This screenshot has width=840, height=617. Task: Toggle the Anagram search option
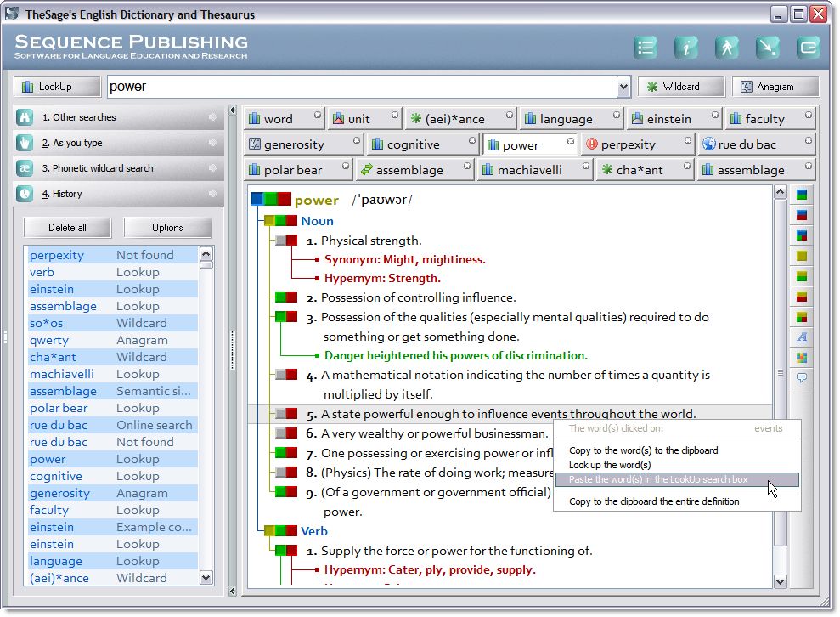pos(775,86)
